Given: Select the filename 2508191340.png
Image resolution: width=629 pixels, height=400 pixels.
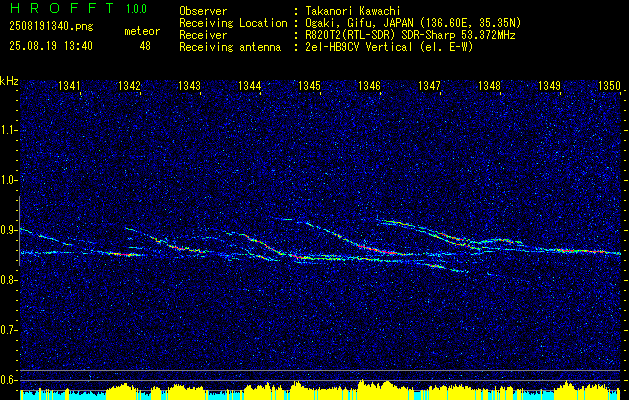Looking at the screenshot, I should (51, 27).
